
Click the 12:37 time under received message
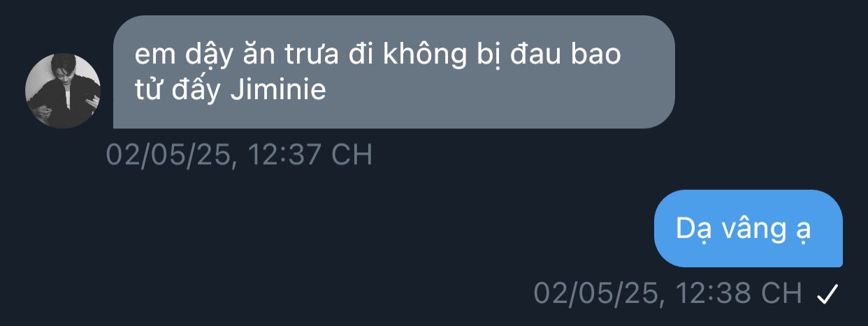coord(283,154)
